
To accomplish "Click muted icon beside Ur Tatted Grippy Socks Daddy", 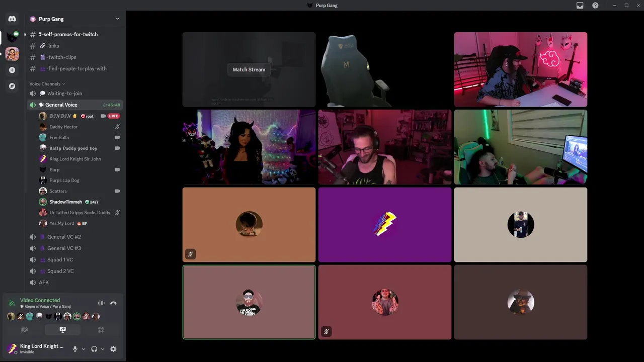I will (x=117, y=213).
